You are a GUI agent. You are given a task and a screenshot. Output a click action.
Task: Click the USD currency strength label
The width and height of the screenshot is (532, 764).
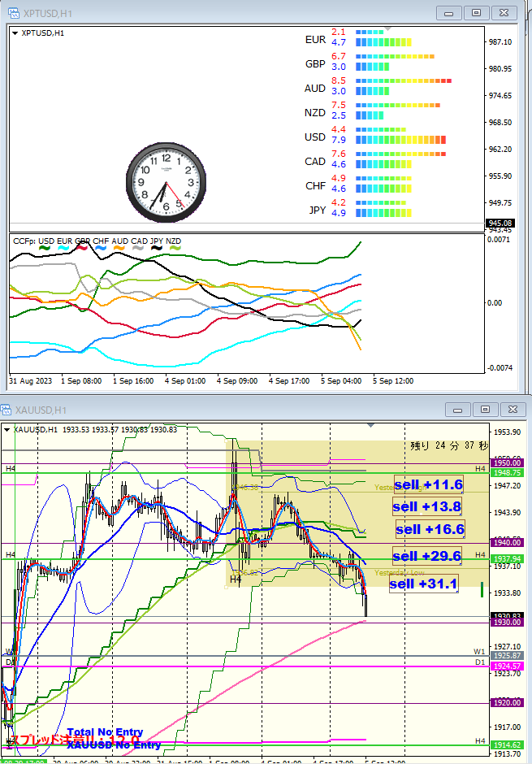[x=315, y=137]
